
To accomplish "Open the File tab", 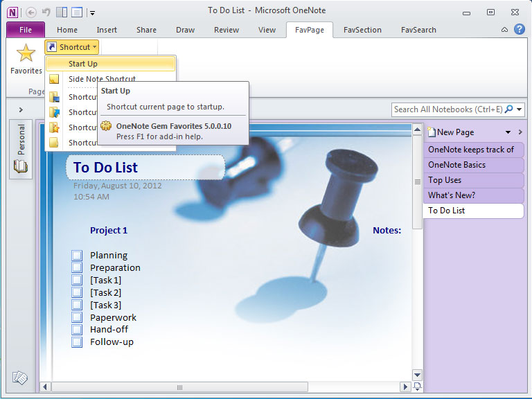I will tap(26, 30).
